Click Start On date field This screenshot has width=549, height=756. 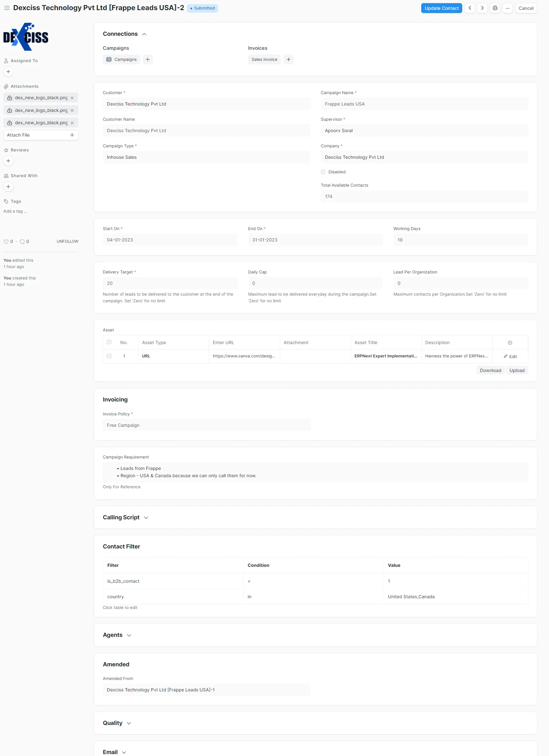coord(170,240)
